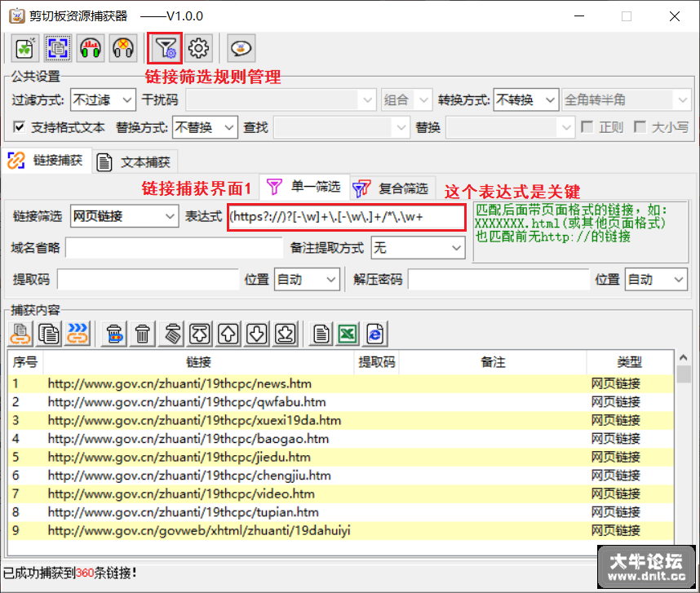Screen dimensions: 700x593
Task: Select row with xuexi19da.htm link
Action: pyautogui.click(x=341, y=420)
